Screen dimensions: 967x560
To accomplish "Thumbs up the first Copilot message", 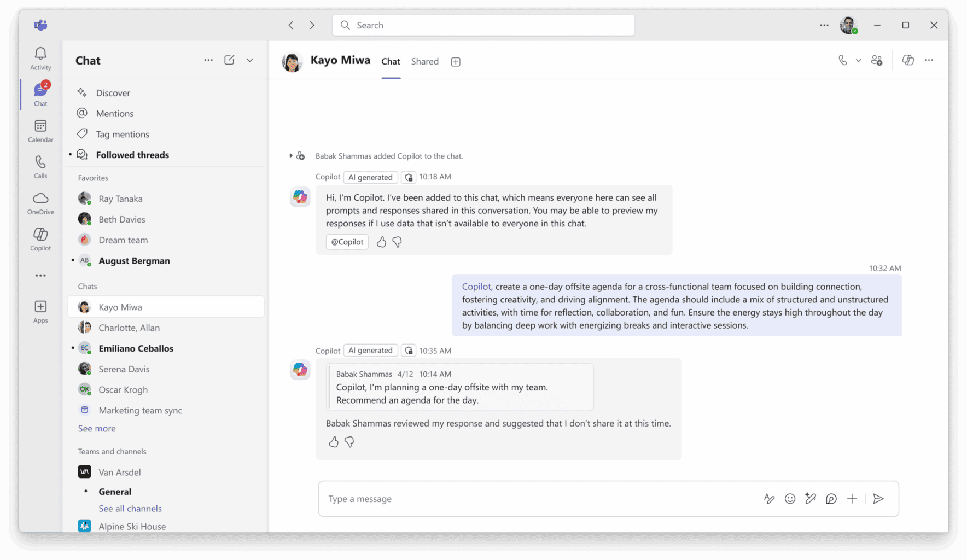I will (x=381, y=242).
